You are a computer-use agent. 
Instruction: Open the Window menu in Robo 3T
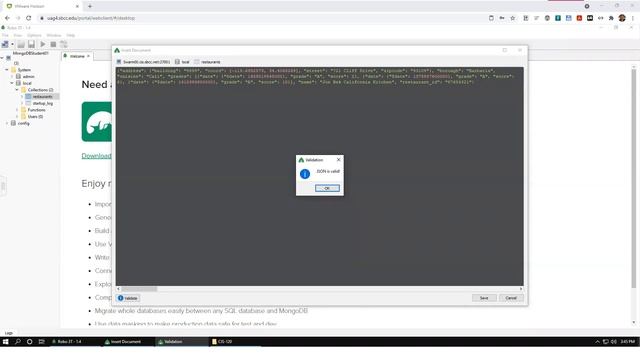pyautogui.click(x=53, y=36)
